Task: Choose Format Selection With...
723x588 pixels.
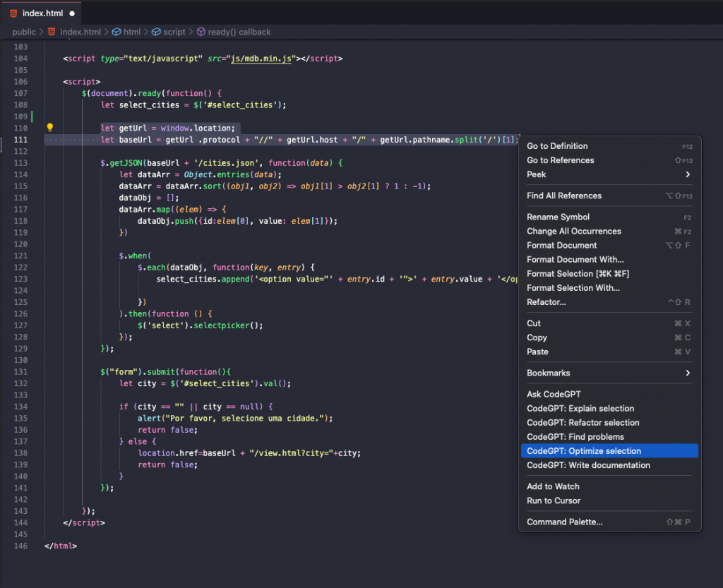Action: click(609, 288)
